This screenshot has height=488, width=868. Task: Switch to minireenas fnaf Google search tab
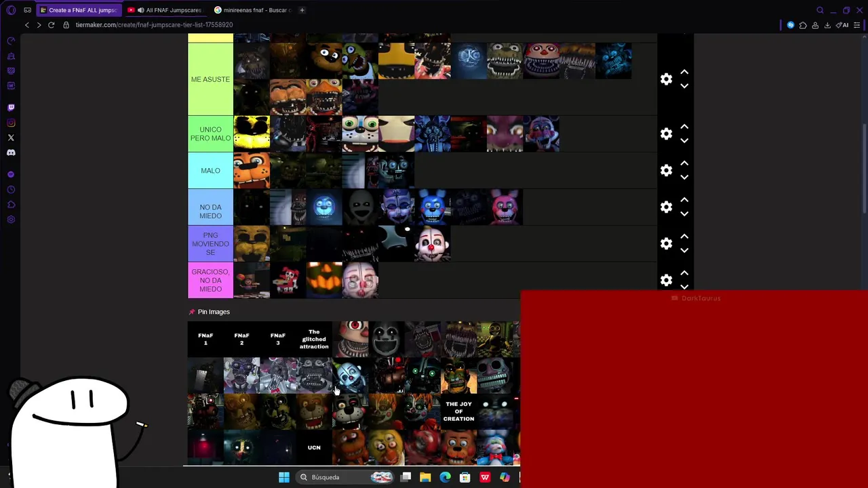click(252, 10)
